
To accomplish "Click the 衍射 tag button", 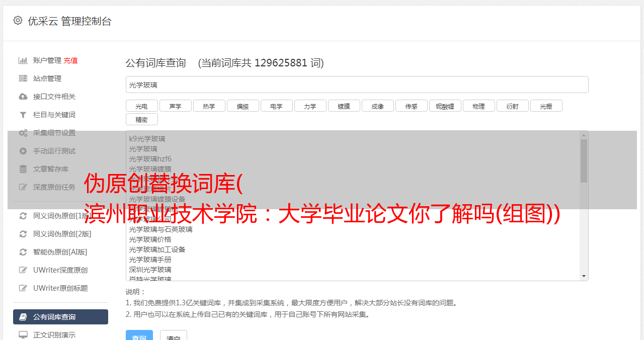I will (512, 106).
